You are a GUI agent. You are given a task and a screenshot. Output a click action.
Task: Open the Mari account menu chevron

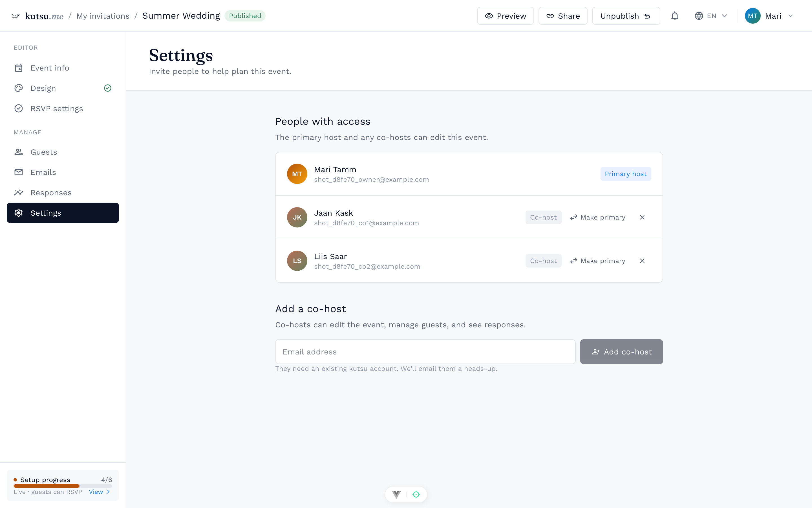791,16
